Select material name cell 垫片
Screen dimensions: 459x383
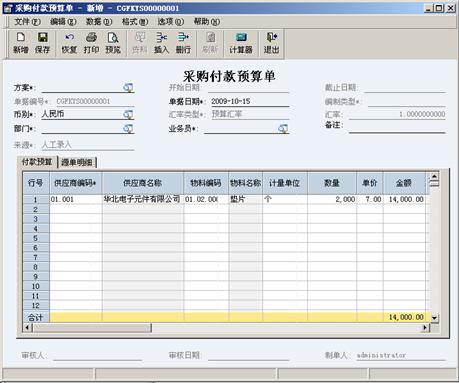point(246,199)
